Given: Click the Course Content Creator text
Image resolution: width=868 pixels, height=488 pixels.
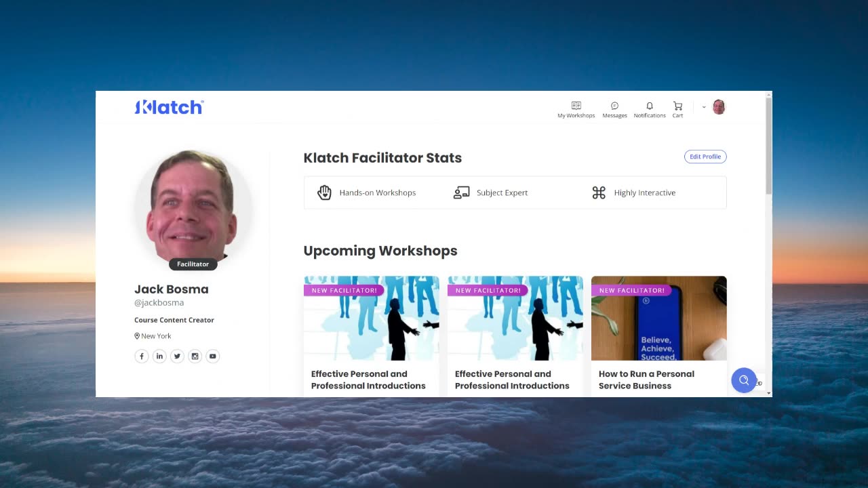Looking at the screenshot, I should 174,320.
